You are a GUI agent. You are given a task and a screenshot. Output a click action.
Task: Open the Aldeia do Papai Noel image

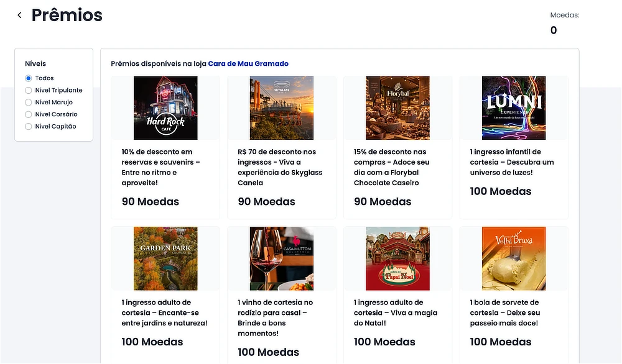397,258
